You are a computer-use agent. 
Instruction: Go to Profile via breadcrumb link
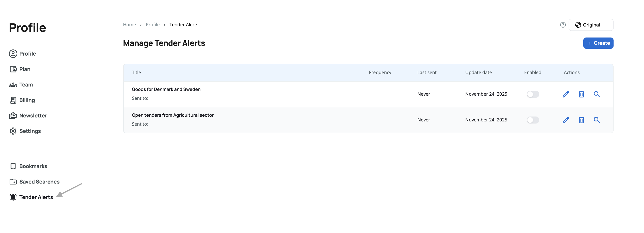152,25
